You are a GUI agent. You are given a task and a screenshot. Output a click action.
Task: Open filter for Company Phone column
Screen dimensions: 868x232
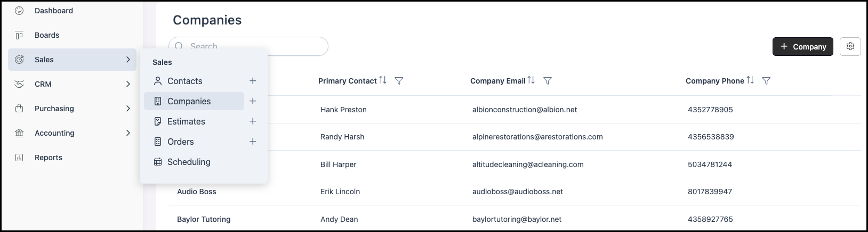766,81
